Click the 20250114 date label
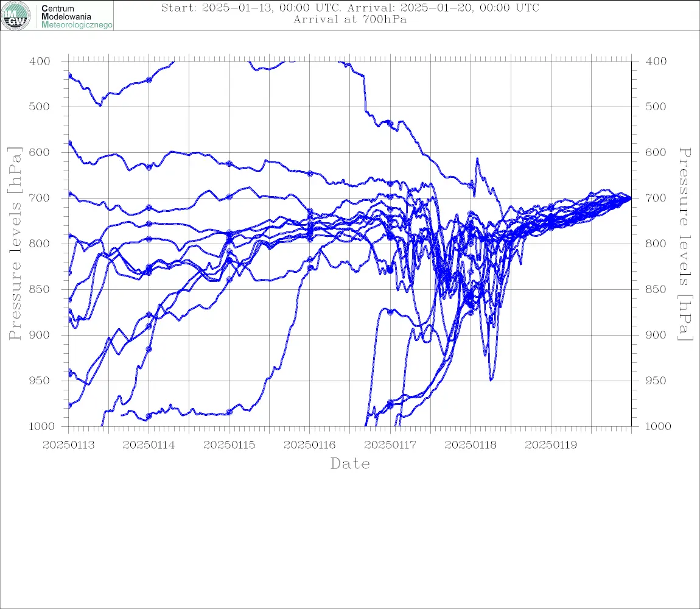The image size is (700, 609). pos(149,445)
